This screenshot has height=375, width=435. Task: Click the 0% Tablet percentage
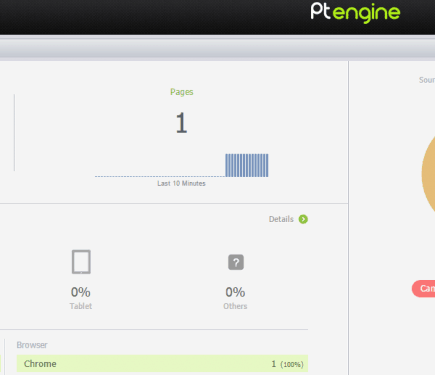click(x=81, y=292)
